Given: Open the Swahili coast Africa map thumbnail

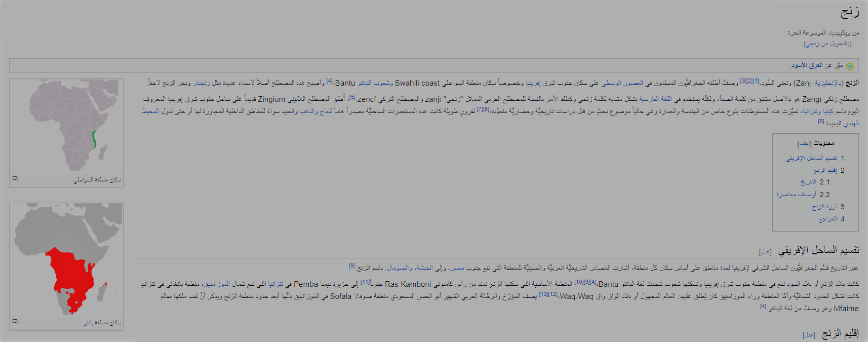Looking at the screenshot, I should coord(66,127).
